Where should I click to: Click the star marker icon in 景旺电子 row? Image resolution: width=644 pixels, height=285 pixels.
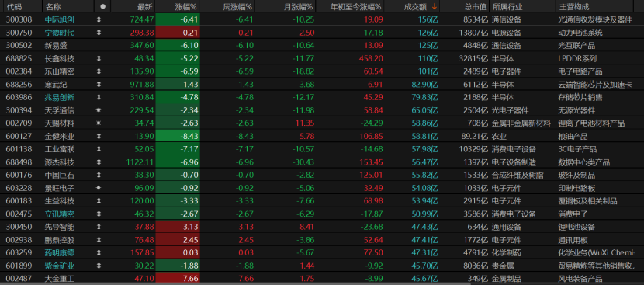tap(99, 188)
